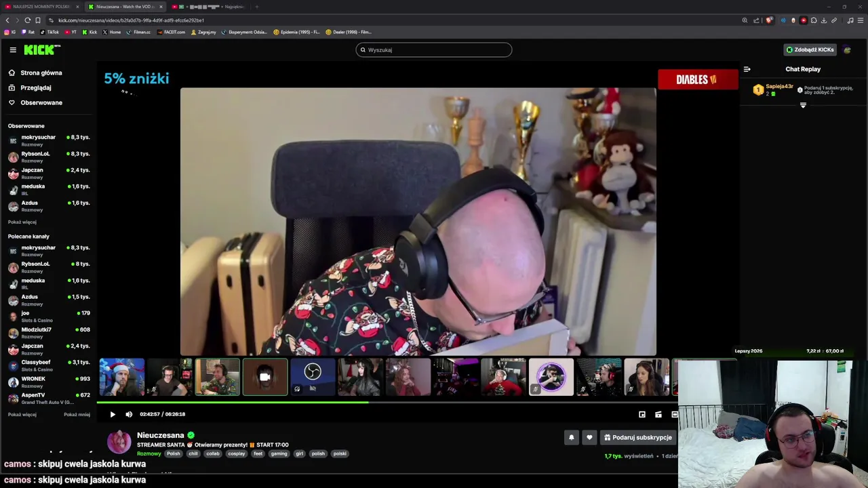
Task: Open Przeglądaj in the sidebar
Action: 30,87
